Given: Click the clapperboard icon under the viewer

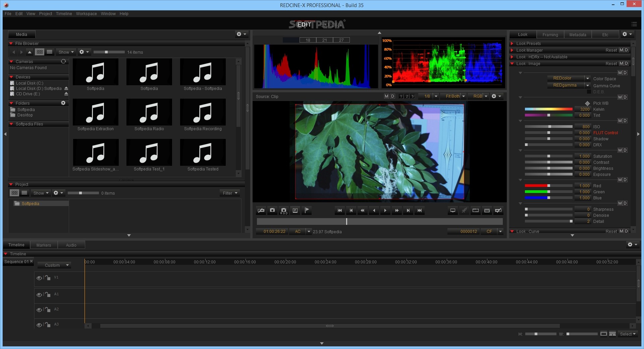Looking at the screenshot, I should click(487, 210).
